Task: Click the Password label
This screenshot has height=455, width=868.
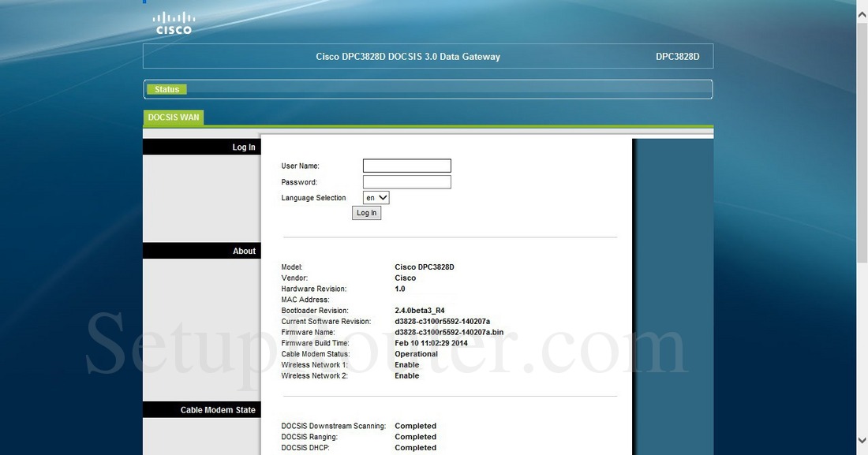Action: [299, 181]
